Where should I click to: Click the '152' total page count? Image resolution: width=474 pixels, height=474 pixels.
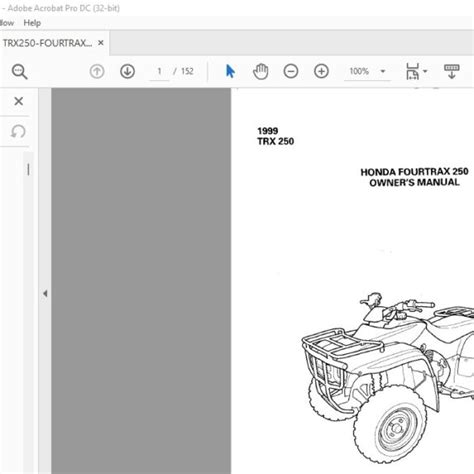[187, 71]
